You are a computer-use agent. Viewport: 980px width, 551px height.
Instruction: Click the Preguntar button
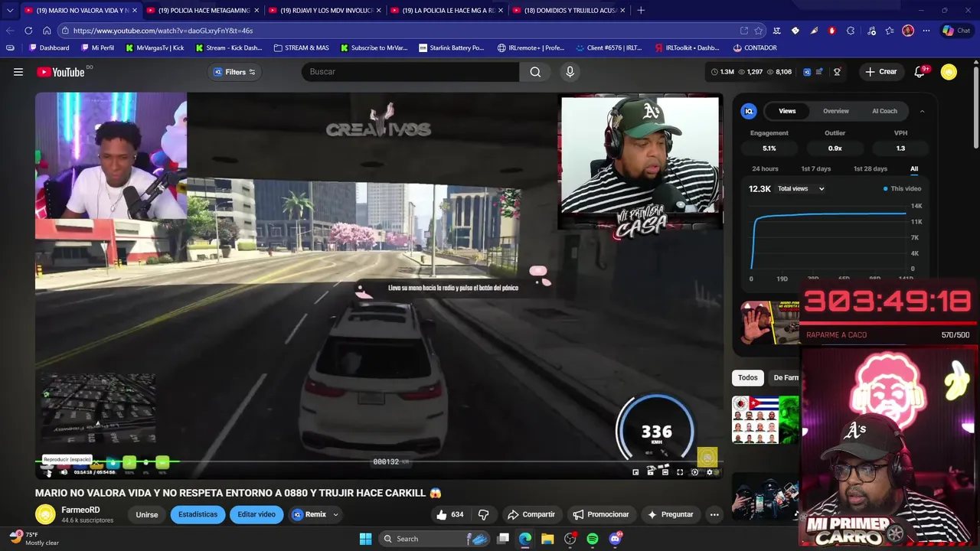[x=670, y=514]
